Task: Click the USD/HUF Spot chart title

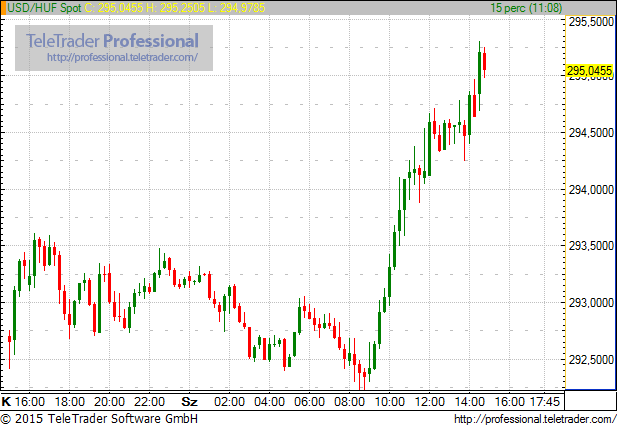Action: [44, 8]
